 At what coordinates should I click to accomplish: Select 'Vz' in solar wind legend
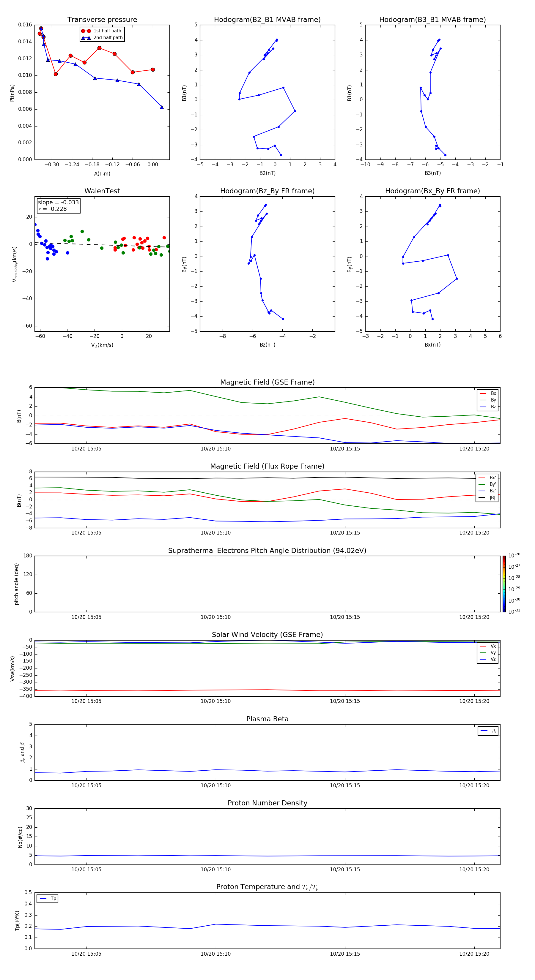(488, 659)
